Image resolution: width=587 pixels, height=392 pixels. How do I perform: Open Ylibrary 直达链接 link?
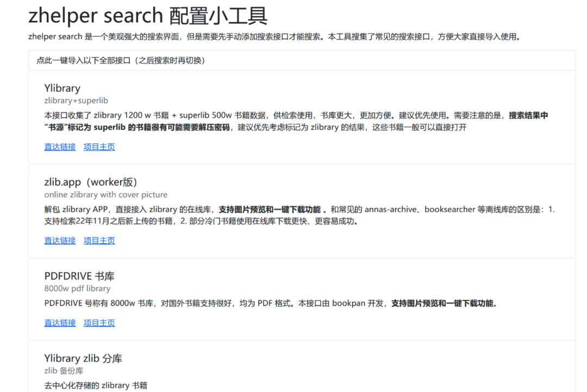[x=60, y=147]
